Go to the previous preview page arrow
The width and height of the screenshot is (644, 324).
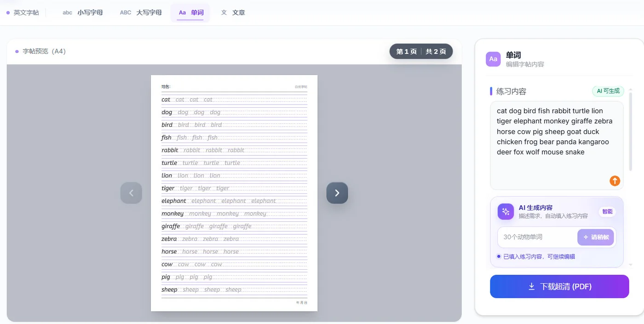pos(131,193)
